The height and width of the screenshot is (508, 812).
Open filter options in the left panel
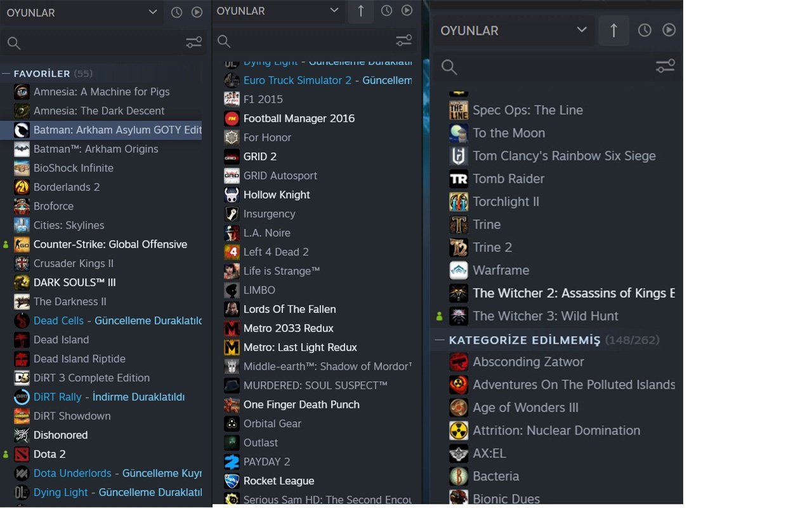tap(193, 43)
